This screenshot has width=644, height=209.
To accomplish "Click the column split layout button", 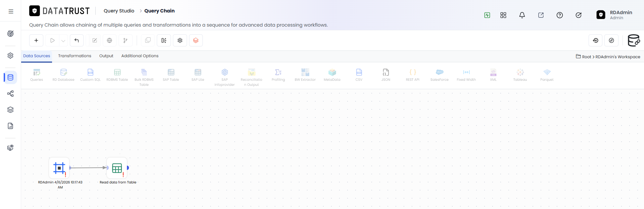I will (164, 40).
